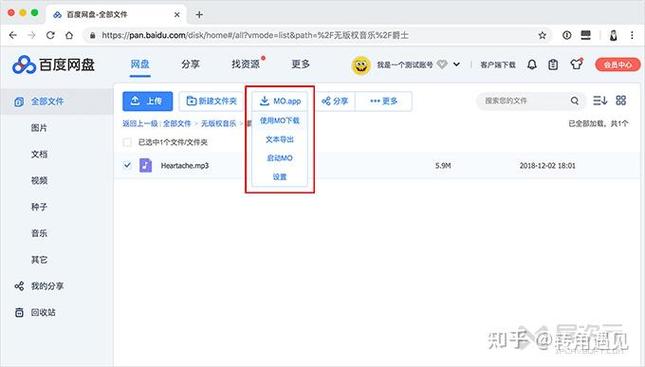Image resolution: width=645 pixels, height=367 pixels.
Task: Expand the account dropdown arrow
Action: click(457, 65)
